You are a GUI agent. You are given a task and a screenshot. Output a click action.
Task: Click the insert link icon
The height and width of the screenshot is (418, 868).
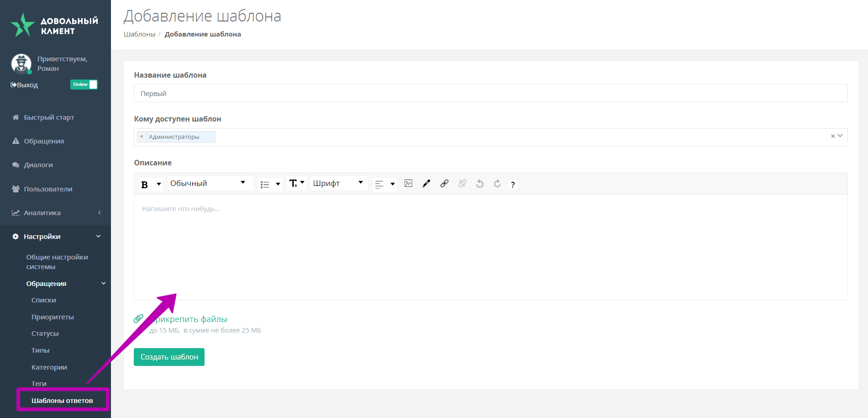444,184
